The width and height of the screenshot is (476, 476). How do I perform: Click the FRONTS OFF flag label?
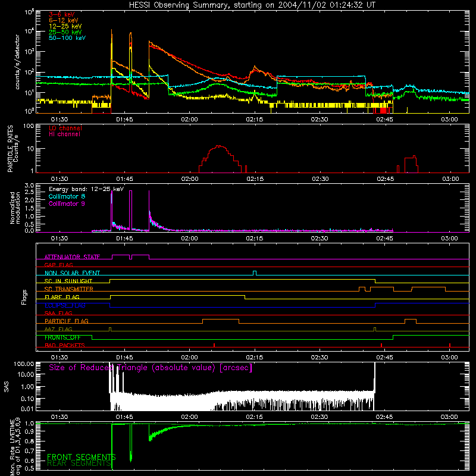(x=62, y=337)
